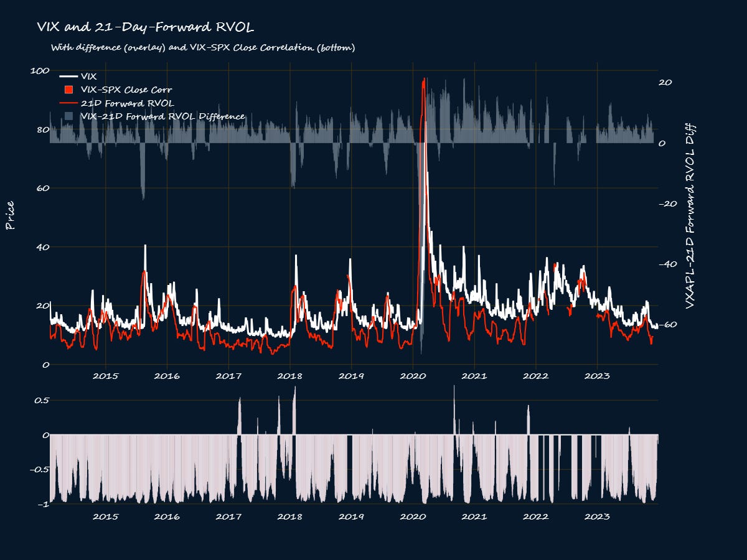Click the 2021 label under the correlation chart
Image resolution: width=747 pixels, height=560 pixels.
(474, 516)
